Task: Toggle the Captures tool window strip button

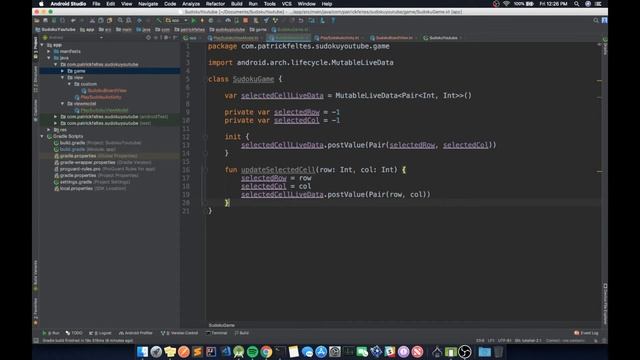Action: click(36, 110)
